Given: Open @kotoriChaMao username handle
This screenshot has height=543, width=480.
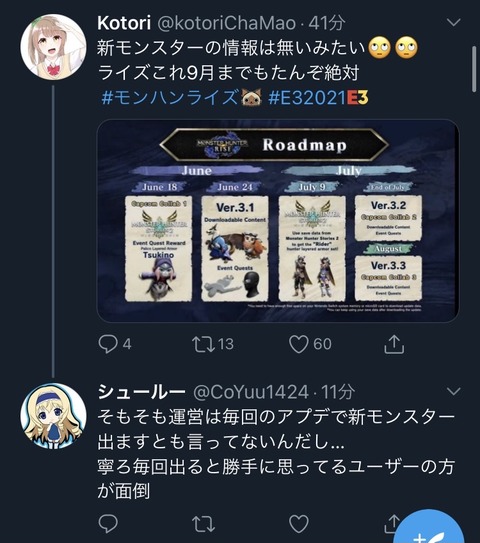Looking at the screenshot, I should (226, 23).
